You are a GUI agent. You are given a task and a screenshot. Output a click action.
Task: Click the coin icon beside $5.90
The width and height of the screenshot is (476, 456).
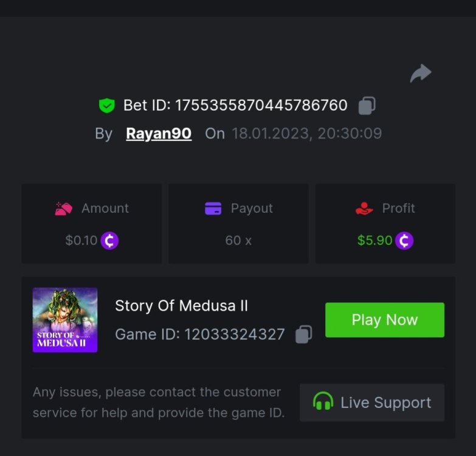point(404,241)
